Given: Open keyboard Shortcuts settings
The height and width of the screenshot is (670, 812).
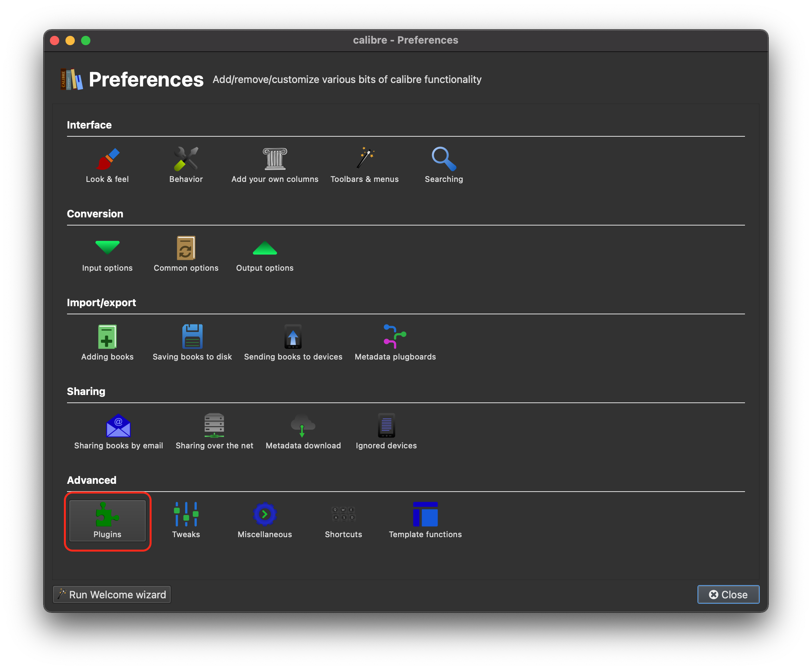Looking at the screenshot, I should 343,520.
